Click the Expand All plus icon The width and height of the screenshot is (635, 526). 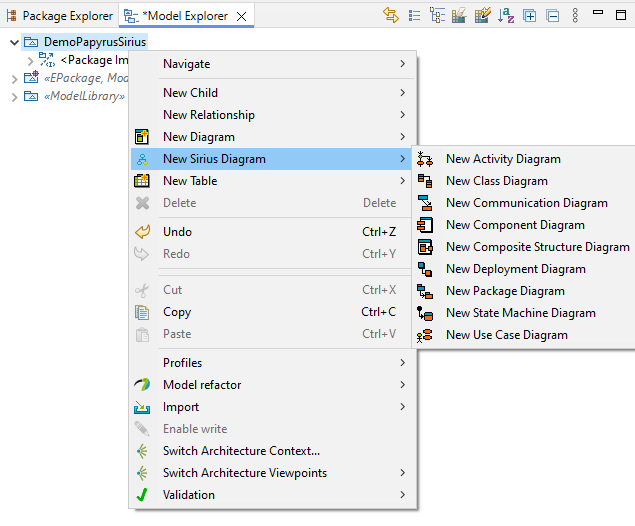point(529,15)
